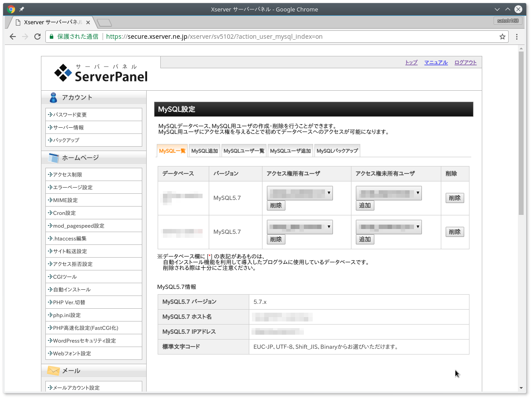Open the Chrome three-dot menu
532x399 pixels.
[x=517, y=37]
